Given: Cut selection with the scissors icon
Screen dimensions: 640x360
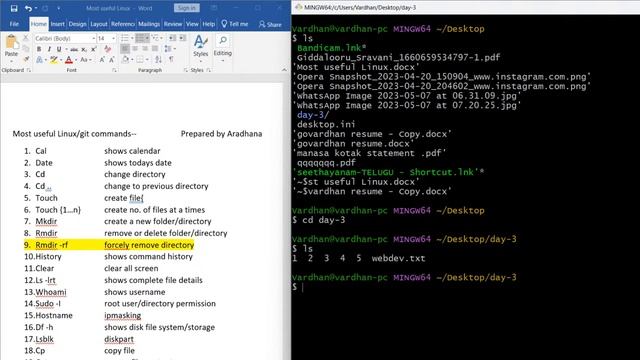Looking at the screenshot, I should (26, 38).
